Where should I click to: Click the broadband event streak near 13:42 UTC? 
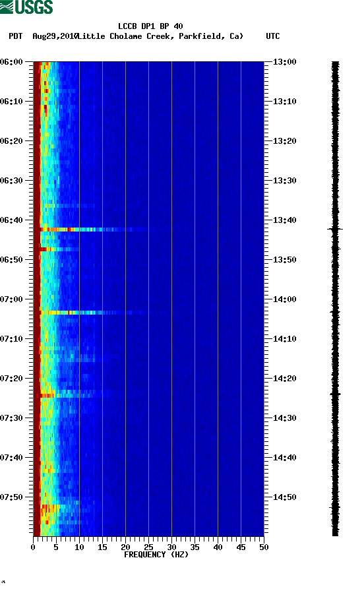click(x=92, y=229)
